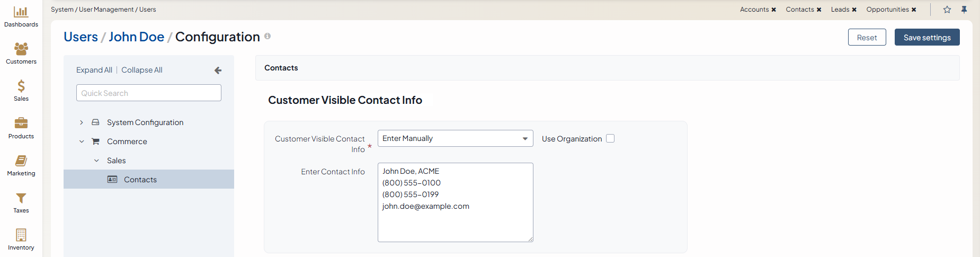Screen dimensions: 980x257
Task: Open the Customers sidebar icon
Action: 21,49
